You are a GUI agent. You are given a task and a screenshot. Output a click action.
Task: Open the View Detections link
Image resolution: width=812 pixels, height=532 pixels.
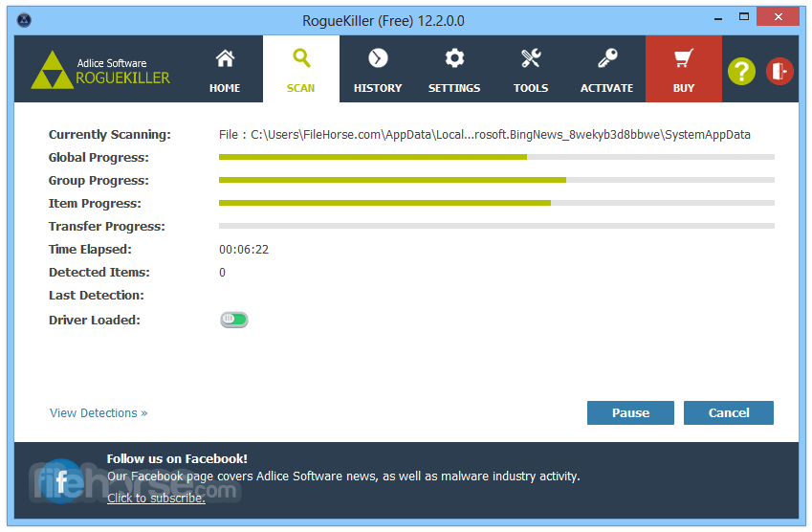pos(99,412)
